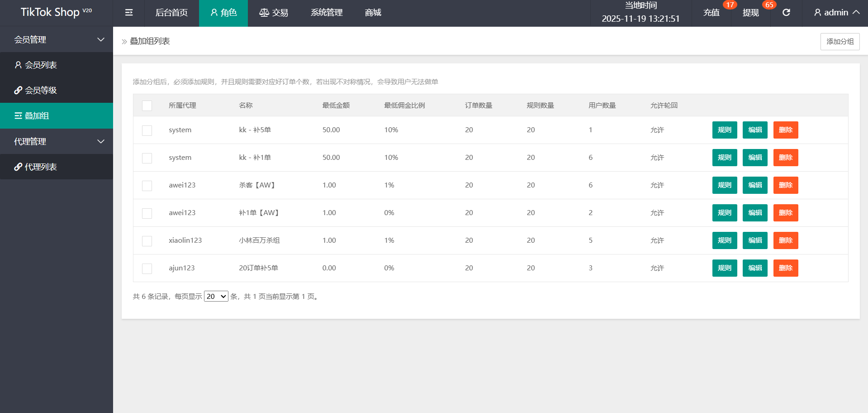Edit the 补1单【AW】 group row
Screen dimensions: 868x413
point(755,213)
